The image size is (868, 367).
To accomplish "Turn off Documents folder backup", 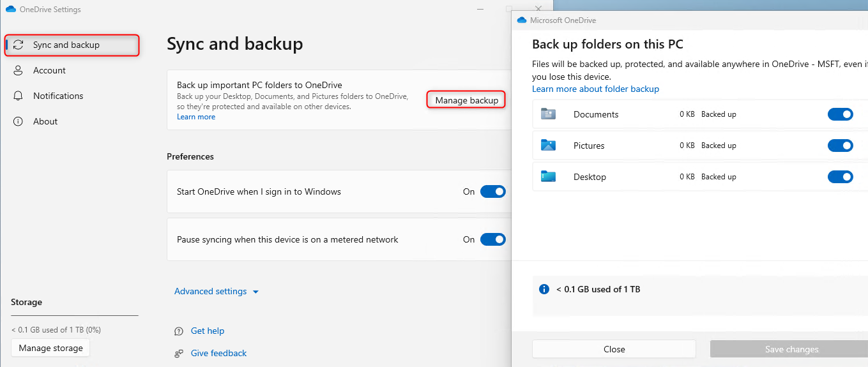I will (x=840, y=114).
